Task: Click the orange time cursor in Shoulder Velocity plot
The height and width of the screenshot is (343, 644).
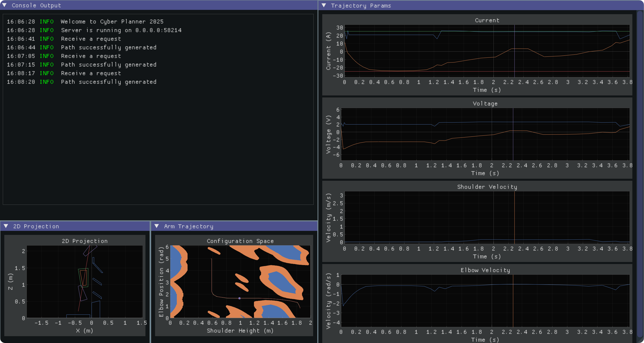Action: (x=514, y=217)
